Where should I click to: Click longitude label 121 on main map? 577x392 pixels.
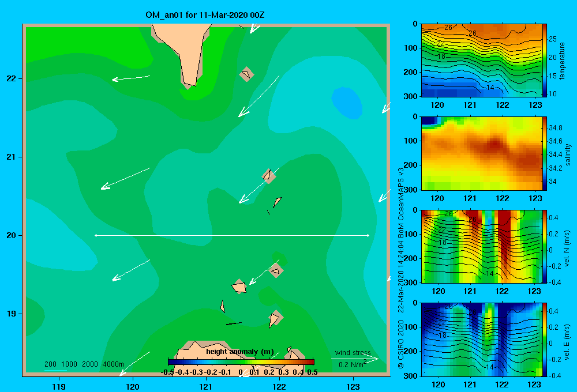tap(206, 386)
